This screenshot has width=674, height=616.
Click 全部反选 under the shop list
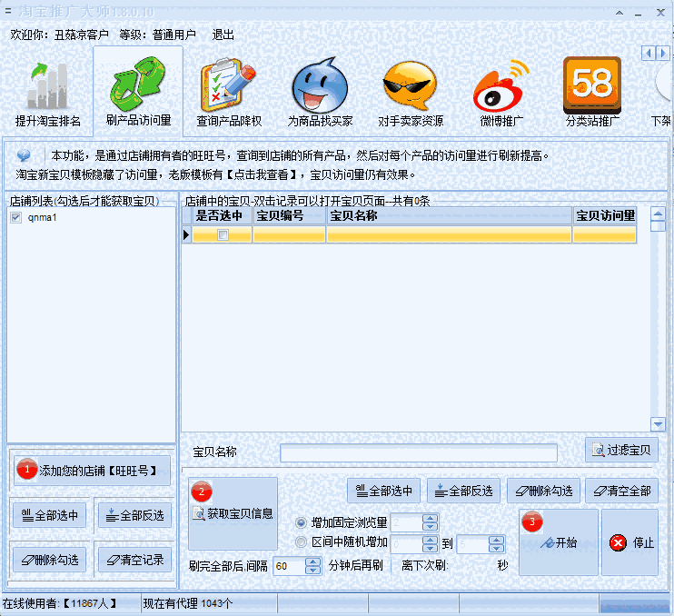coord(135,515)
